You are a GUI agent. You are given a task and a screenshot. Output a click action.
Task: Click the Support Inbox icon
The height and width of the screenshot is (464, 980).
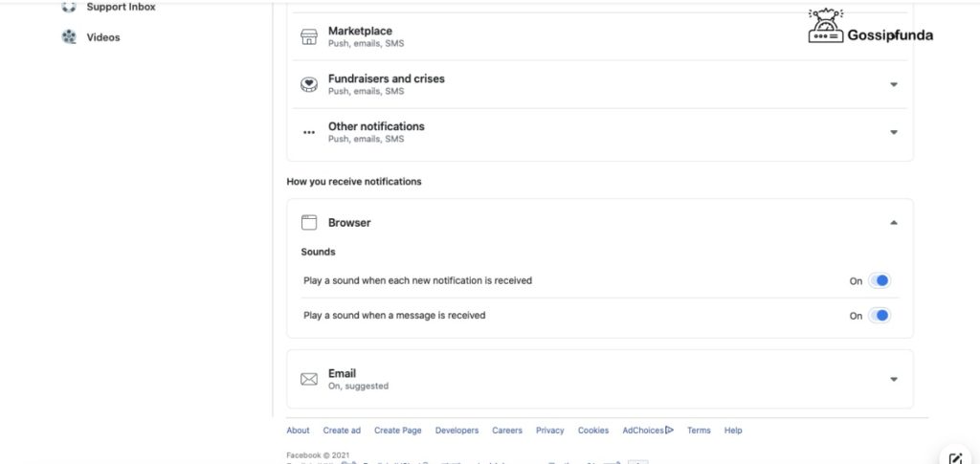point(69,7)
